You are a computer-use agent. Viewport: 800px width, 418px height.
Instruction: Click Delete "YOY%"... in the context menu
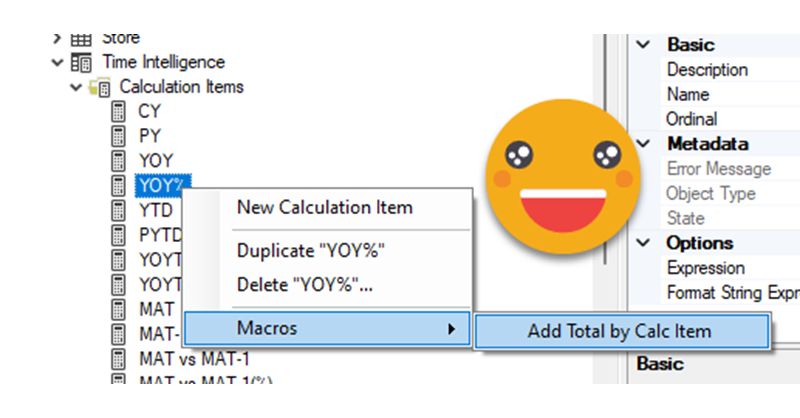pos(305,284)
